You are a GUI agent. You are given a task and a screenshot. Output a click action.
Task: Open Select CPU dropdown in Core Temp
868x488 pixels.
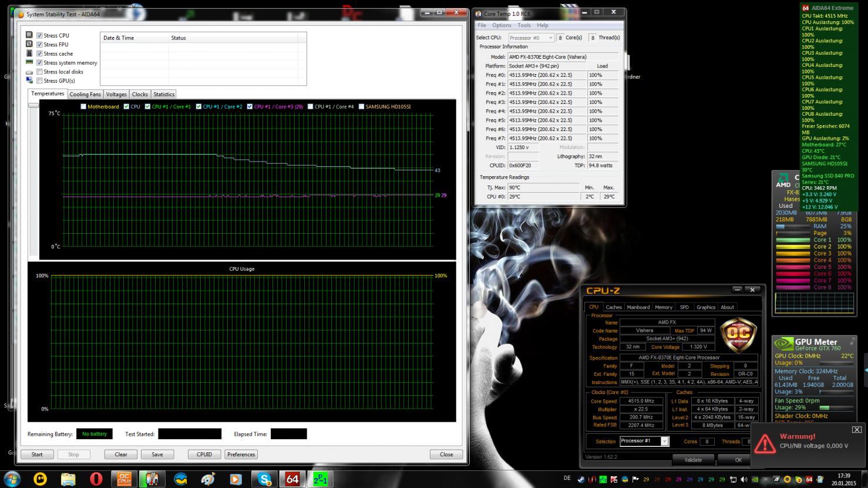531,38
